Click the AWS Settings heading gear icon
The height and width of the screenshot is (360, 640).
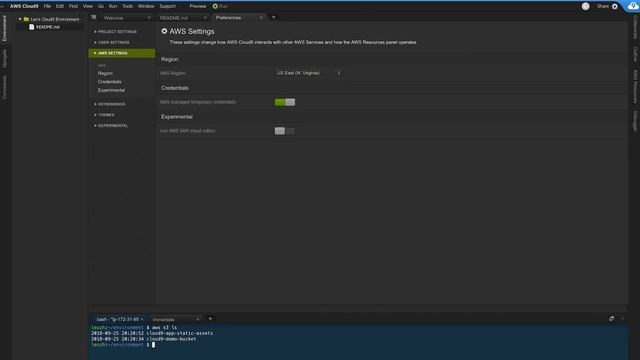164,31
